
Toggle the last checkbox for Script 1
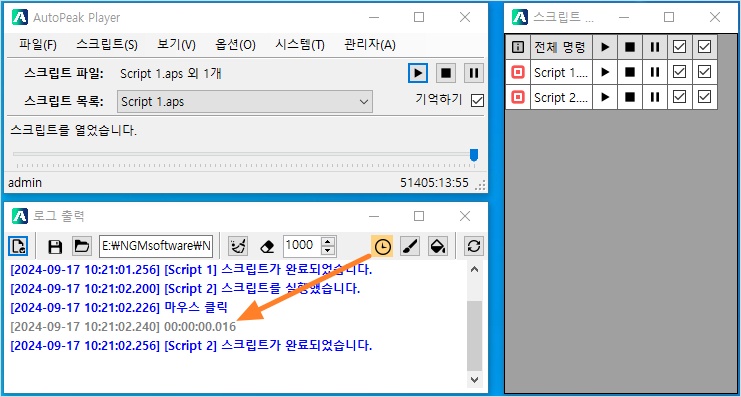click(705, 72)
